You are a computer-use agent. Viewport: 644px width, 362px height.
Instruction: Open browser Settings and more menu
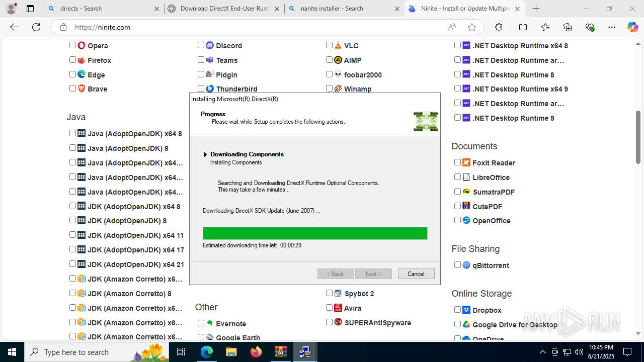(612, 27)
